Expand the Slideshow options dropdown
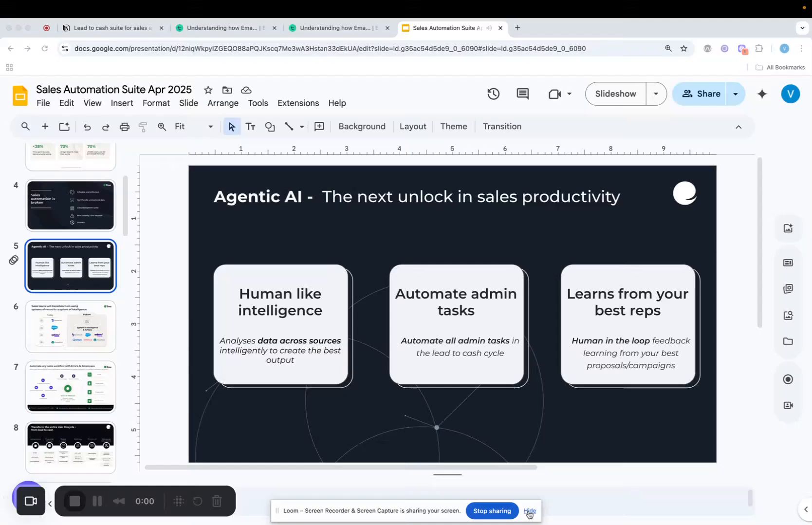This screenshot has height=525, width=812. [x=655, y=94]
